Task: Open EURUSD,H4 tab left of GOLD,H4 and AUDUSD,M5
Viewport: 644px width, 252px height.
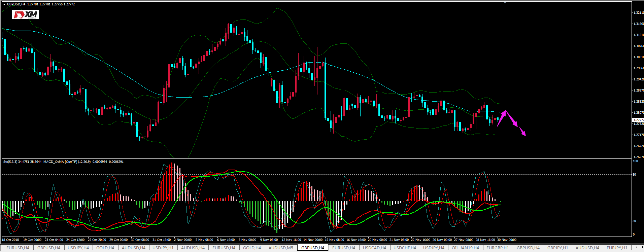Action: point(224,248)
